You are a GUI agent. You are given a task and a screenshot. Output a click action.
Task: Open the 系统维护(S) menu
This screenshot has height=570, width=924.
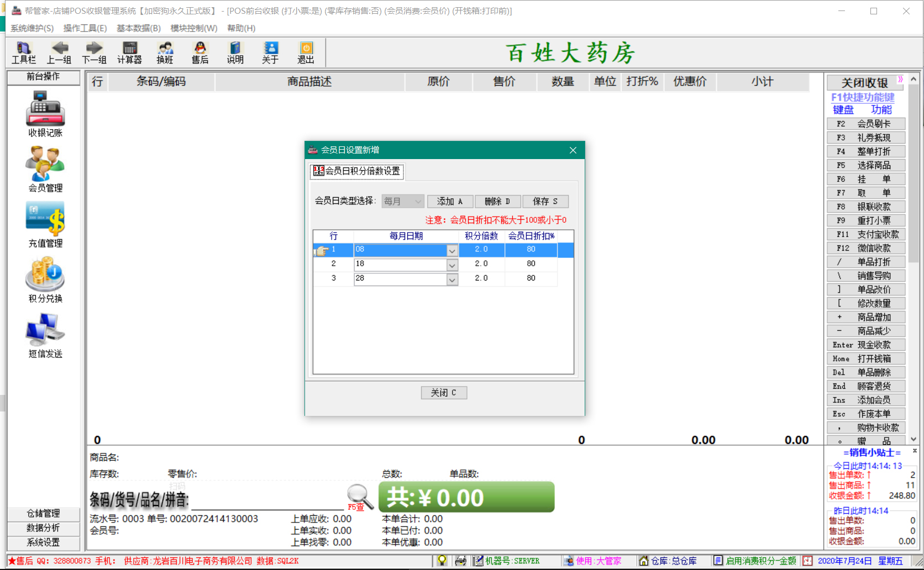point(32,28)
